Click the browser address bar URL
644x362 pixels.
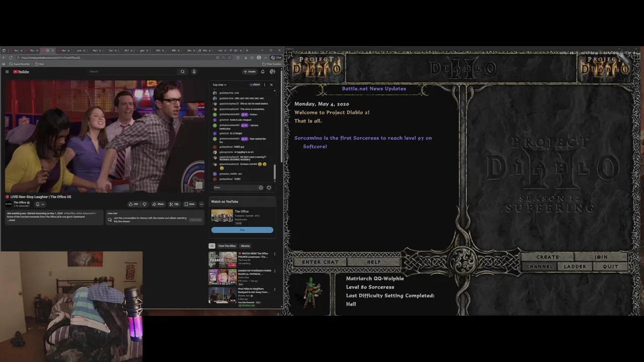coord(50,57)
